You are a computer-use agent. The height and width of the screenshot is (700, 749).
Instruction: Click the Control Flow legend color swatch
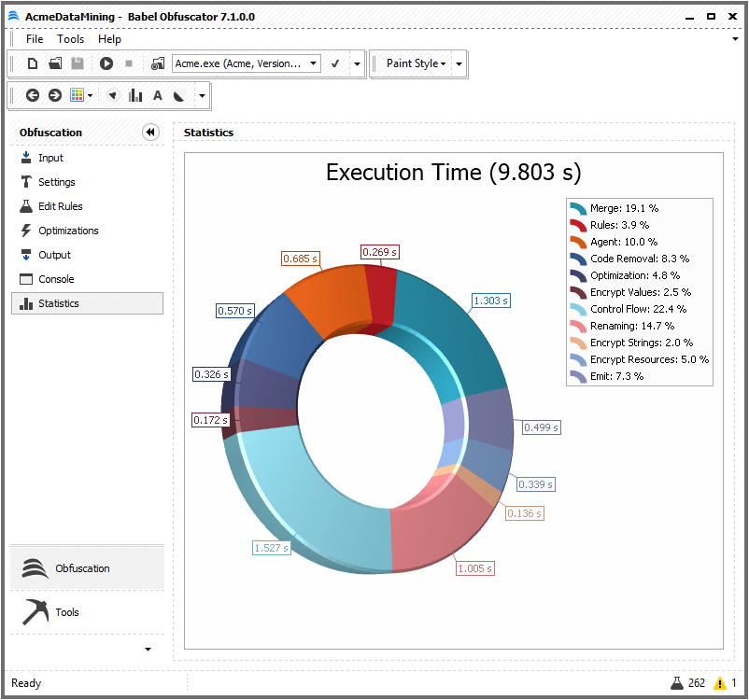[x=578, y=309]
